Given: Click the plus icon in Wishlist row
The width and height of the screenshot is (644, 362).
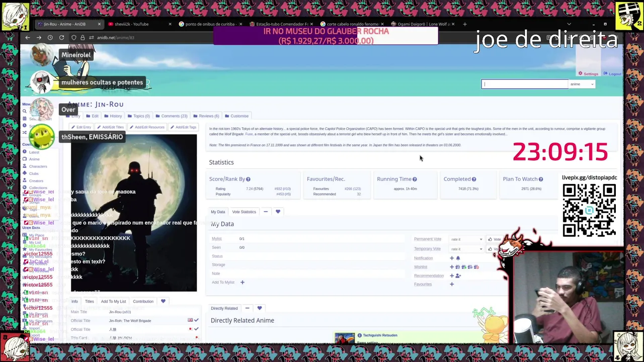Looking at the screenshot, I should 452,267.
